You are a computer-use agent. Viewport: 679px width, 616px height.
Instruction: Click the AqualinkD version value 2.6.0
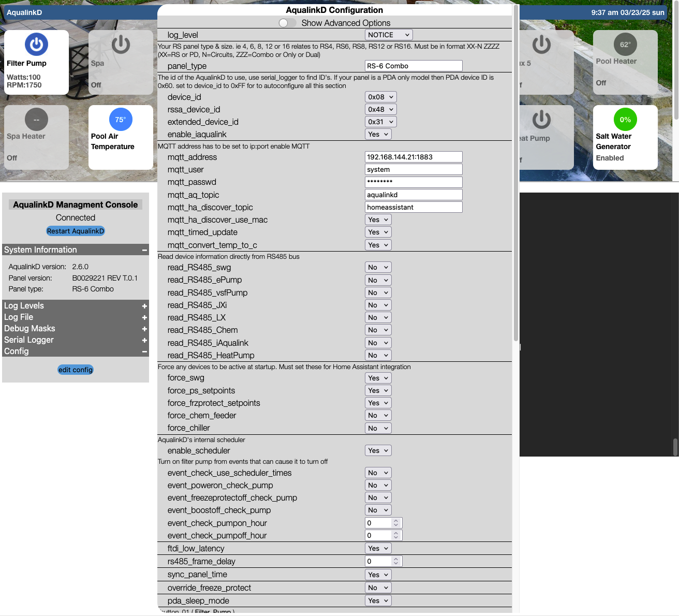click(80, 267)
